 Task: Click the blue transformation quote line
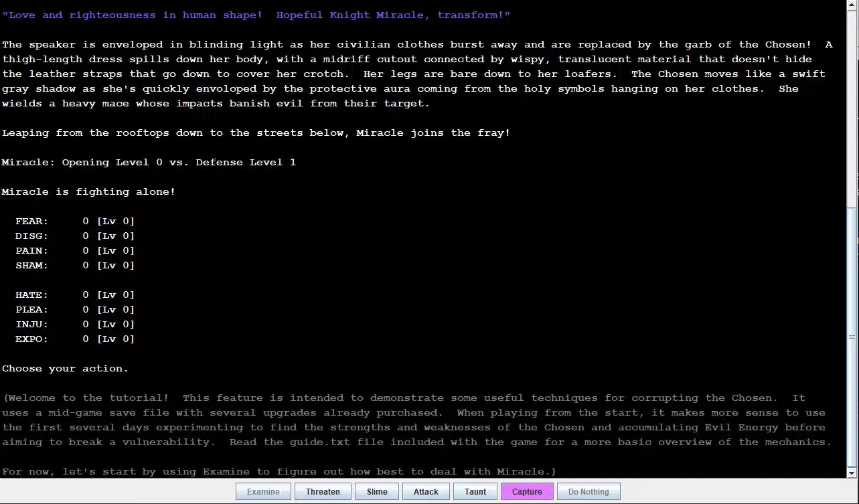point(256,15)
